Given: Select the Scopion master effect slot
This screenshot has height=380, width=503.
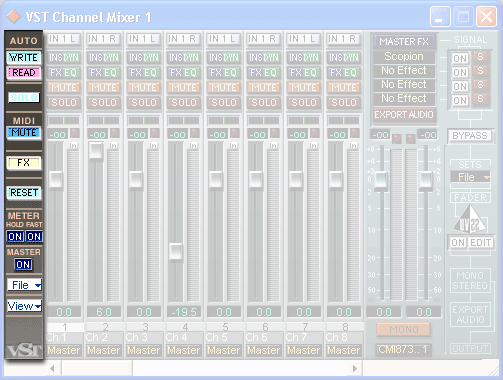Looking at the screenshot, I should 404,56.
